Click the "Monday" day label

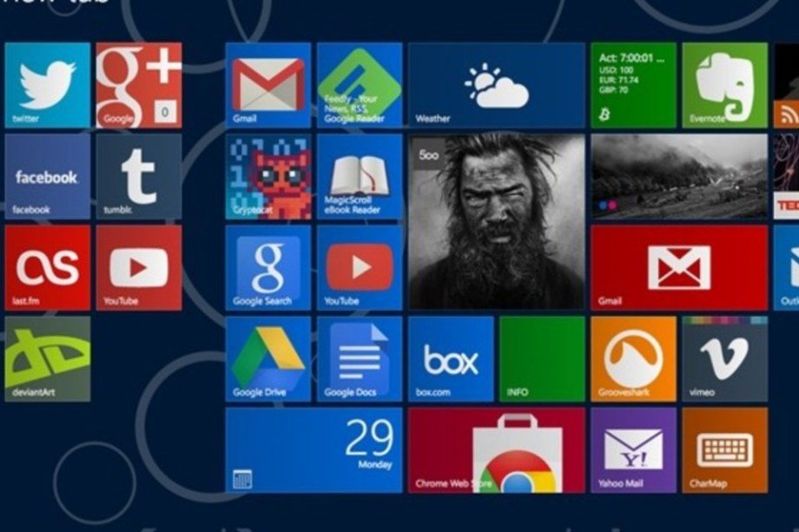click(x=375, y=464)
